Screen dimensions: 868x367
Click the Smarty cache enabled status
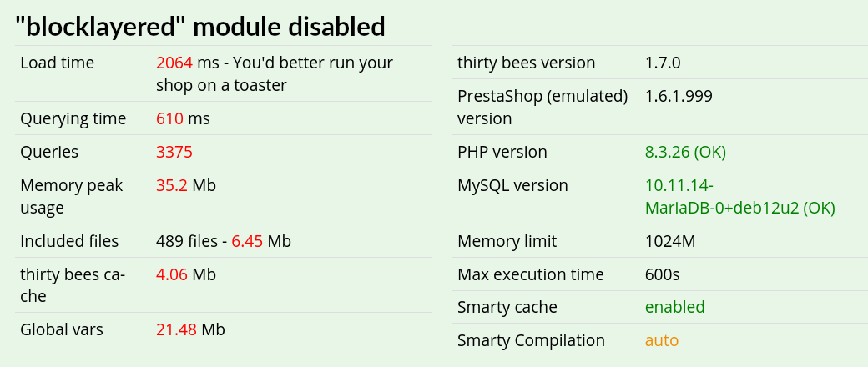pyautogui.click(x=675, y=307)
